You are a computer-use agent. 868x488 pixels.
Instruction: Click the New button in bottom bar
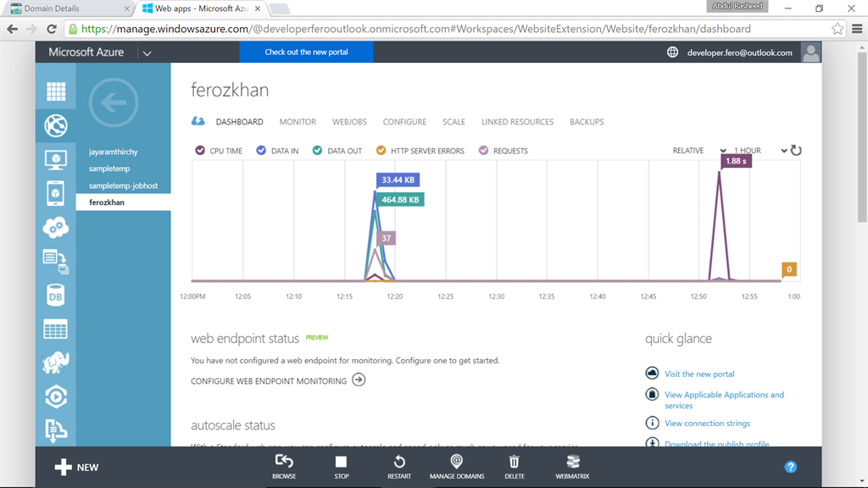pyautogui.click(x=76, y=467)
